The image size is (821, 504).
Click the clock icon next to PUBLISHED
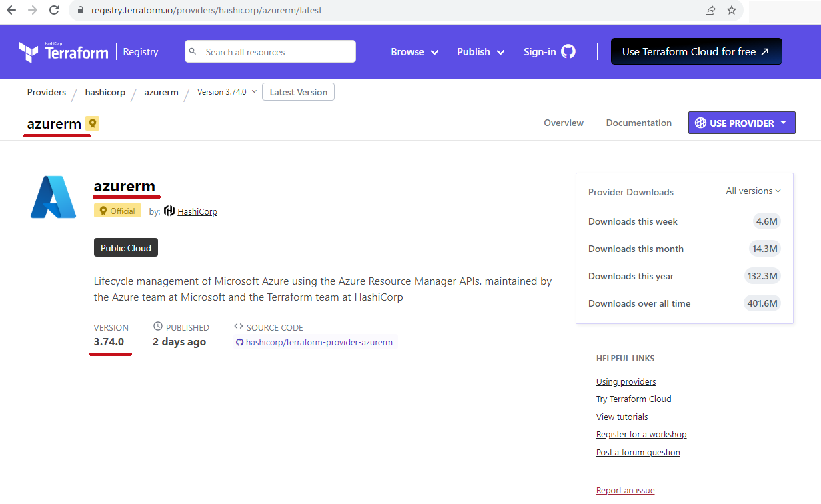pyautogui.click(x=158, y=327)
